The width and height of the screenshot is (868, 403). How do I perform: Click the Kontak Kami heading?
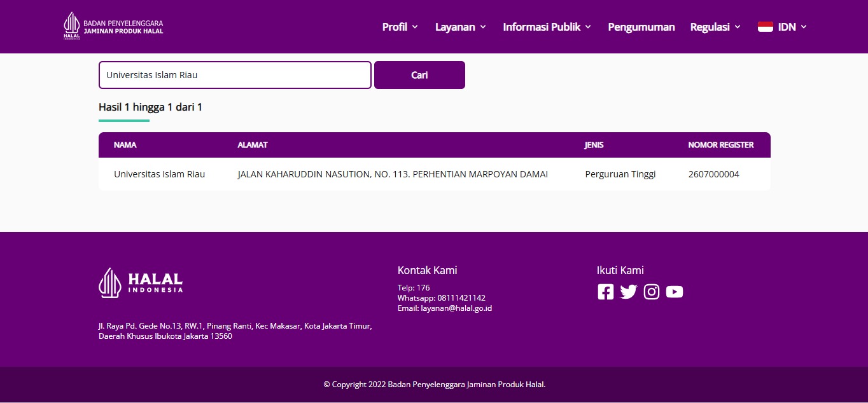[428, 270]
